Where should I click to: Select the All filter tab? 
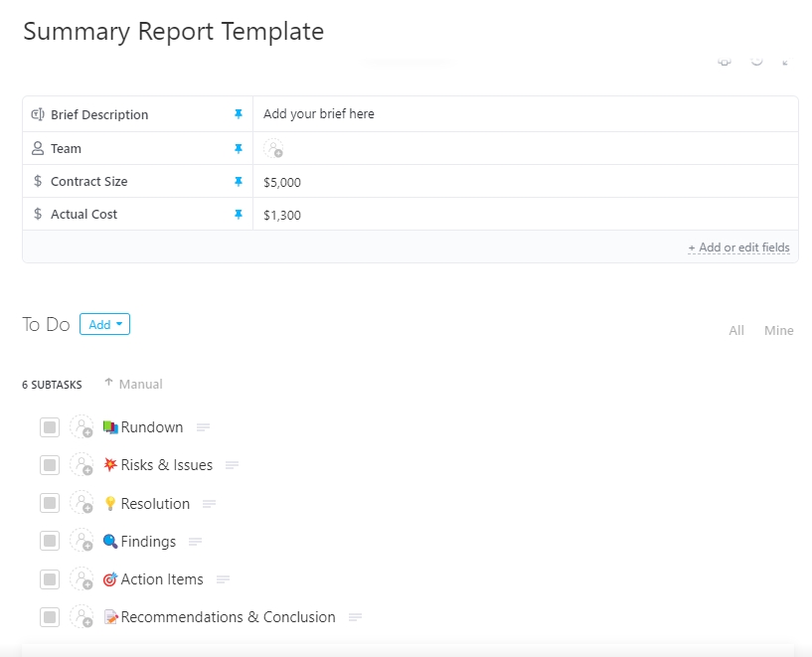[x=735, y=331]
